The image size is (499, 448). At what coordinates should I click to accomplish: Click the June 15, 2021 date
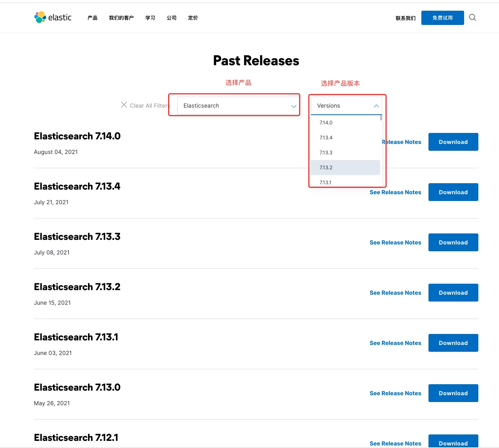click(52, 303)
